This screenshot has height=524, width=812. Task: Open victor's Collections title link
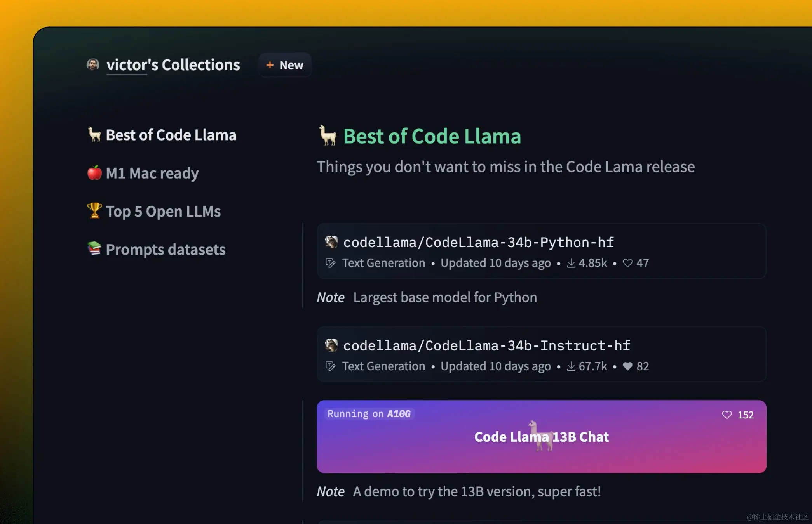(173, 65)
